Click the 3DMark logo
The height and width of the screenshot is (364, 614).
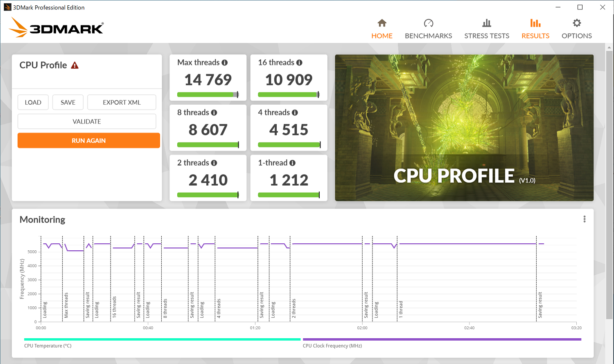(x=56, y=27)
